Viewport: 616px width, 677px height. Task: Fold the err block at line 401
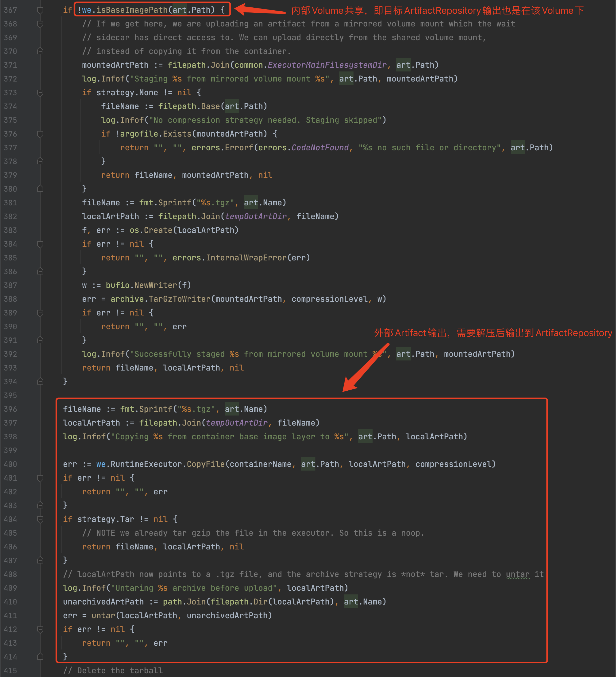[40, 478]
